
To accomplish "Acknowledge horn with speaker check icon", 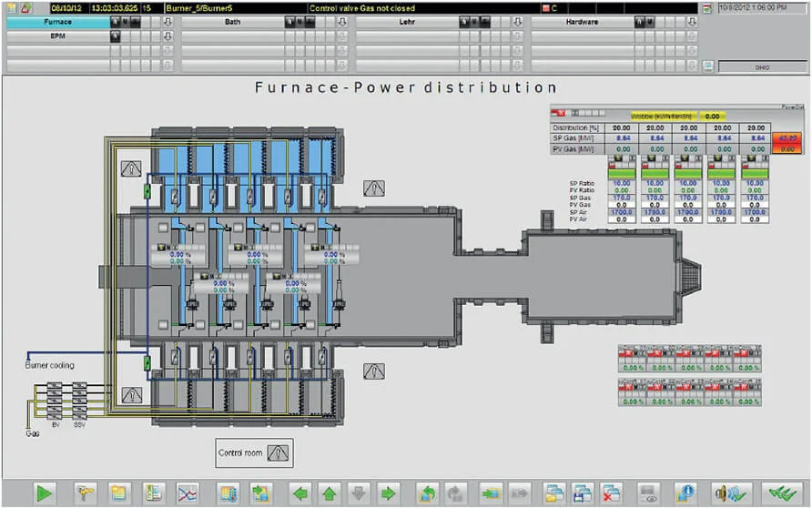I will click(731, 493).
